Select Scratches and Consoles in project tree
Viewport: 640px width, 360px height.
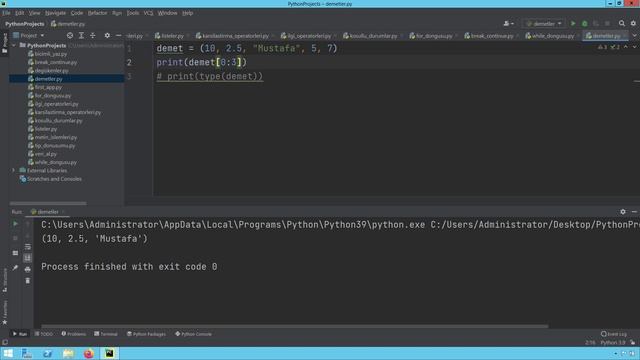54,179
